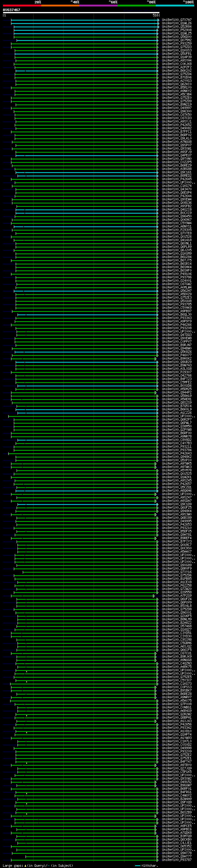Open the UniRef100_Q38M50 hit label
Screen dimensions: 197x868
(x=177, y=426)
